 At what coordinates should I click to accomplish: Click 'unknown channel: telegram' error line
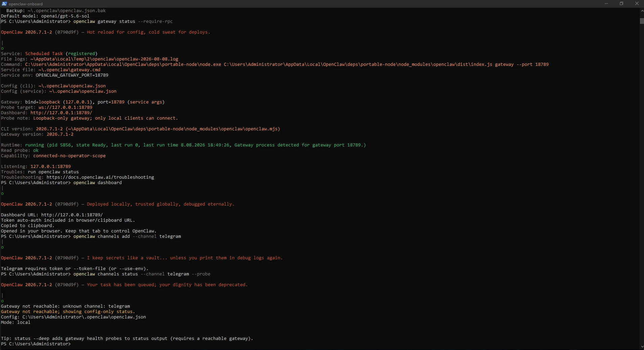coord(65,306)
